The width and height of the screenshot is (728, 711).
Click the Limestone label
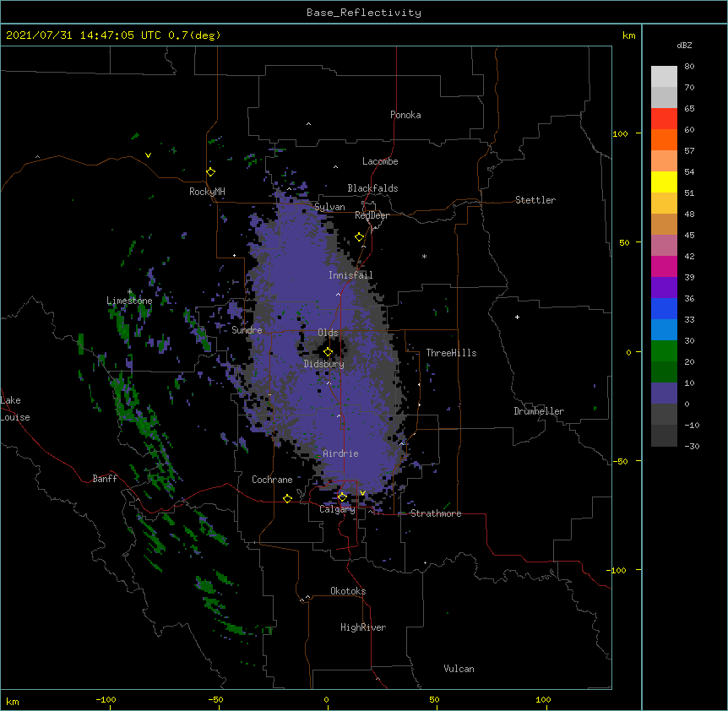pyautogui.click(x=129, y=301)
